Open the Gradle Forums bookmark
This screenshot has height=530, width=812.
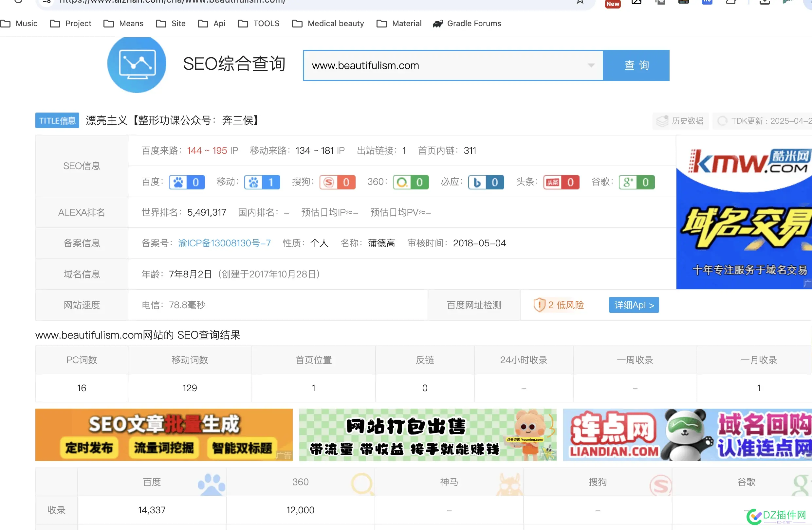(x=467, y=24)
